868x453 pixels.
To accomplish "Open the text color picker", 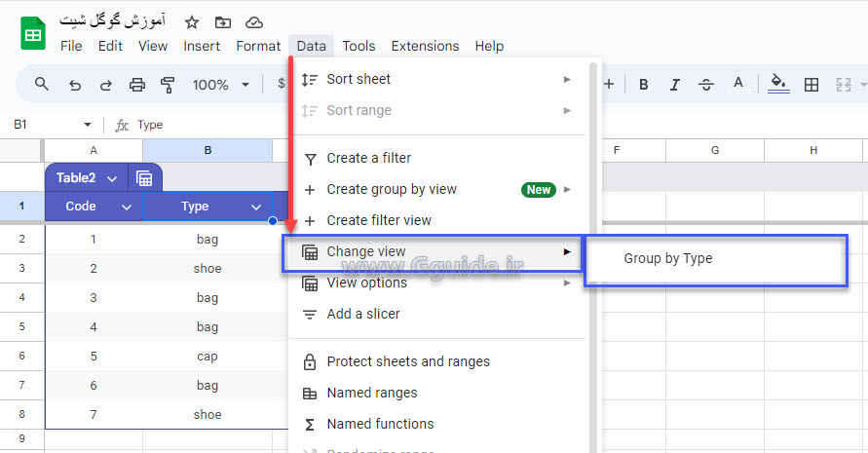I will tap(737, 84).
